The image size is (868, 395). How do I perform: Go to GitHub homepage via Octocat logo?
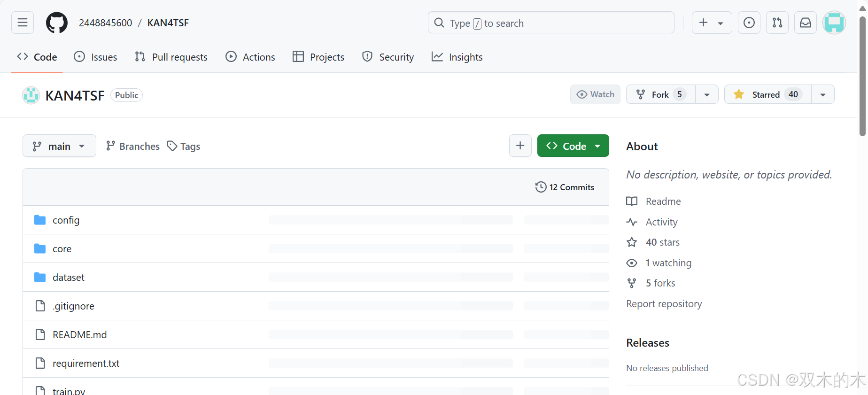(x=57, y=23)
